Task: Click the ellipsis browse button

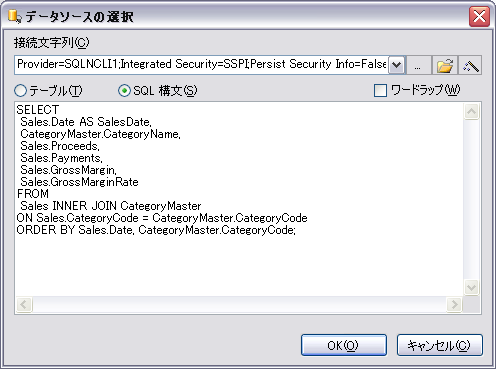Action: click(418, 65)
